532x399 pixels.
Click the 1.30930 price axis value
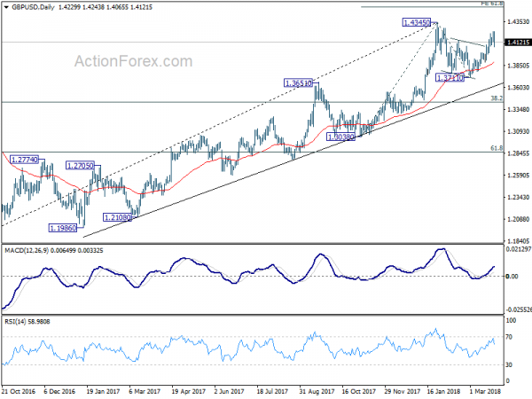(x=518, y=131)
